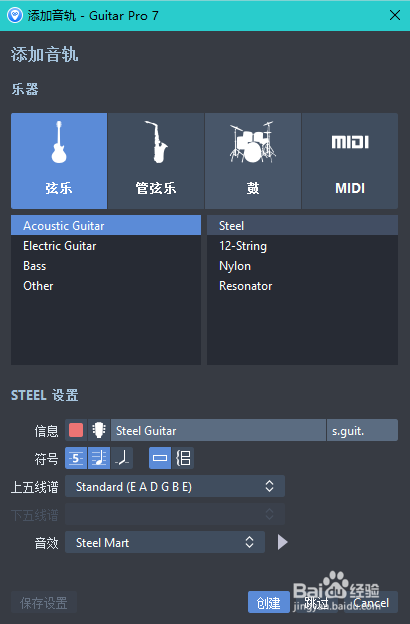Open the red track color swatch
This screenshot has height=624, width=410.
pyautogui.click(x=76, y=430)
